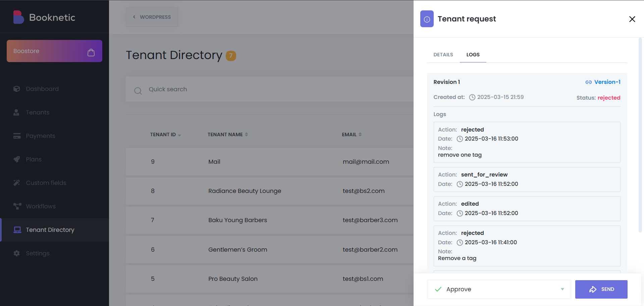Screen dimensions: 644x306
Task: Click the panel vertical scrollbar
Action: tap(640, 135)
